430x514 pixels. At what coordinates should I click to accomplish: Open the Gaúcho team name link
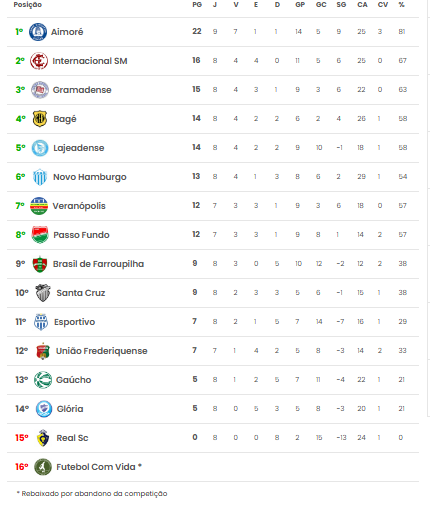[74, 380]
